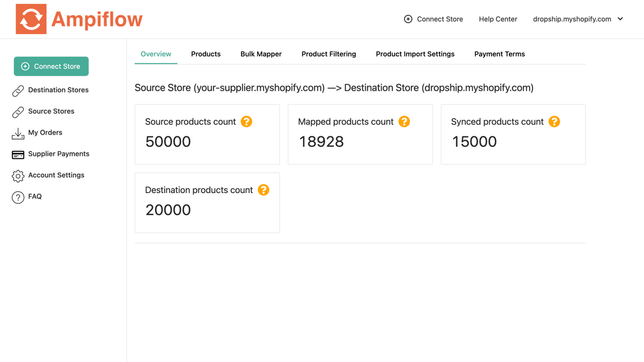
Task: Click the 18928 mapped products value
Action: click(x=321, y=141)
